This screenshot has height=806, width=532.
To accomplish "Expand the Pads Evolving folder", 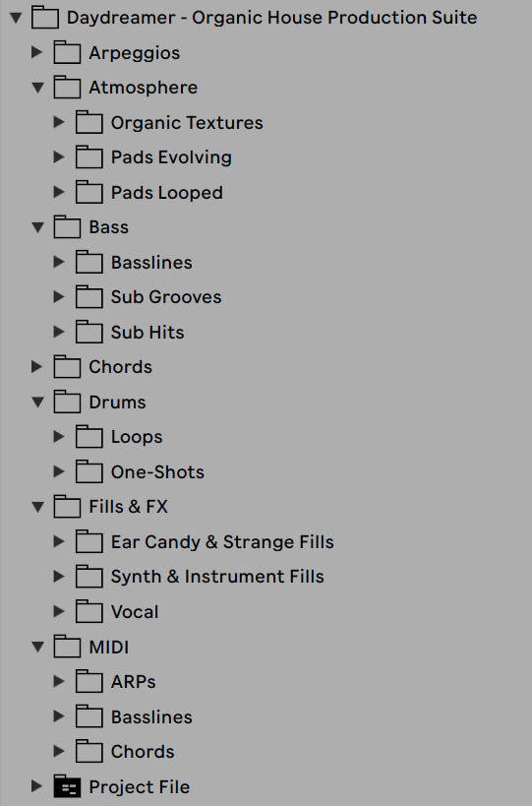I will point(59,157).
